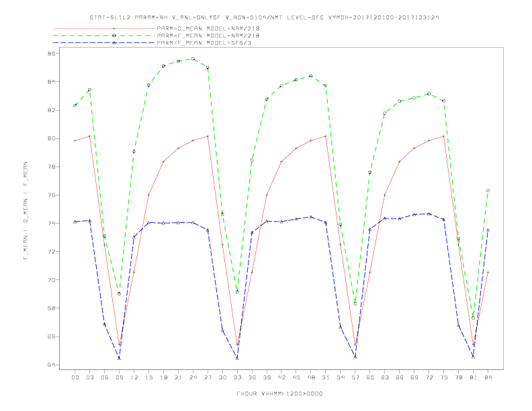
Task: Click x-axis tick label 30
Action: click(x=222, y=377)
